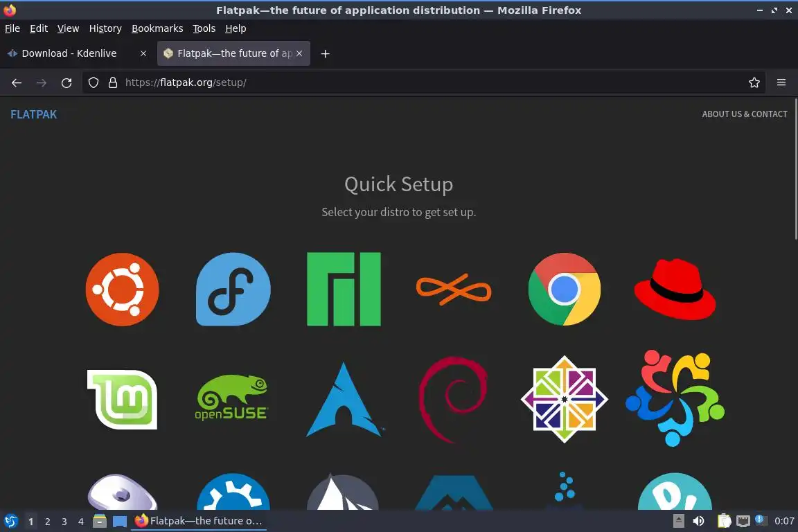
Task: Open the Edit menu
Action: pyautogui.click(x=39, y=28)
